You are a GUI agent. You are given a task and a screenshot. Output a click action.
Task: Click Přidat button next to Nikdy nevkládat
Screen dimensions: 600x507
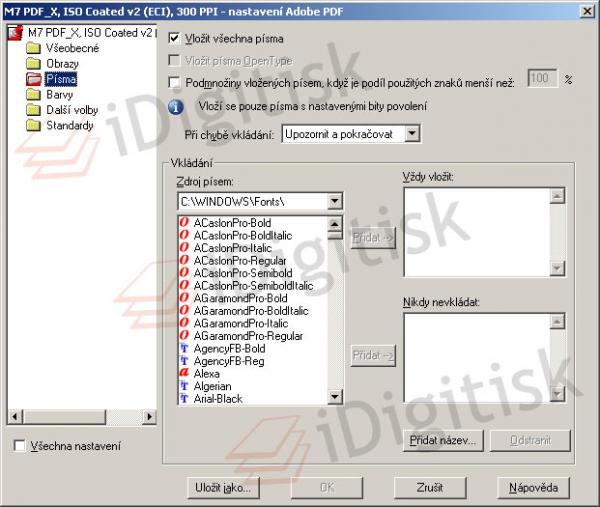coord(373,355)
